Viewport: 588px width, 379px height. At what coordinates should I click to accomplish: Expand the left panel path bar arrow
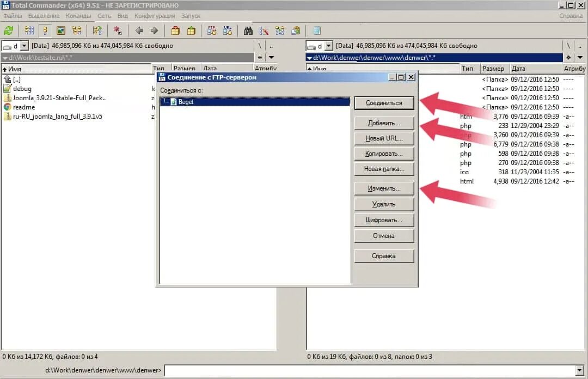(x=5, y=58)
